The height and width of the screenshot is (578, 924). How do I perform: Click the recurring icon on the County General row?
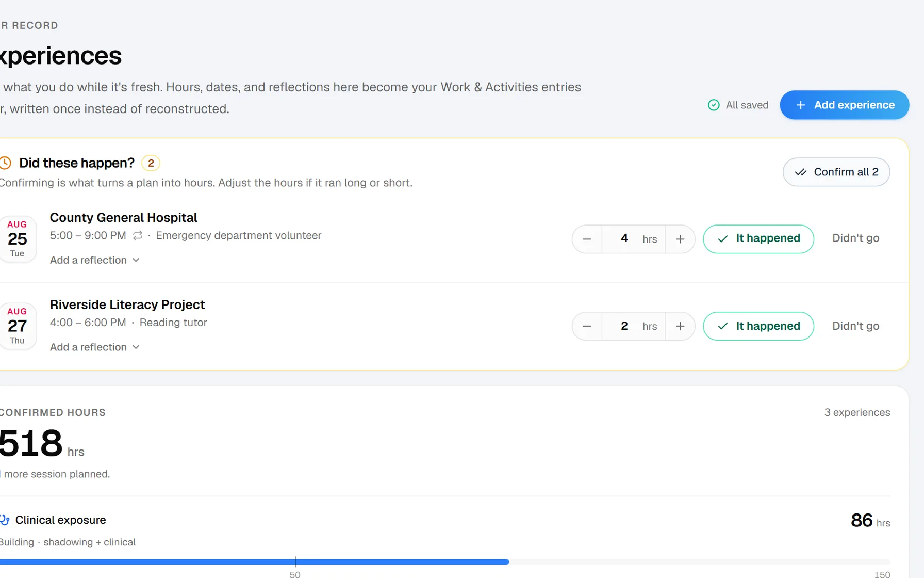point(138,236)
